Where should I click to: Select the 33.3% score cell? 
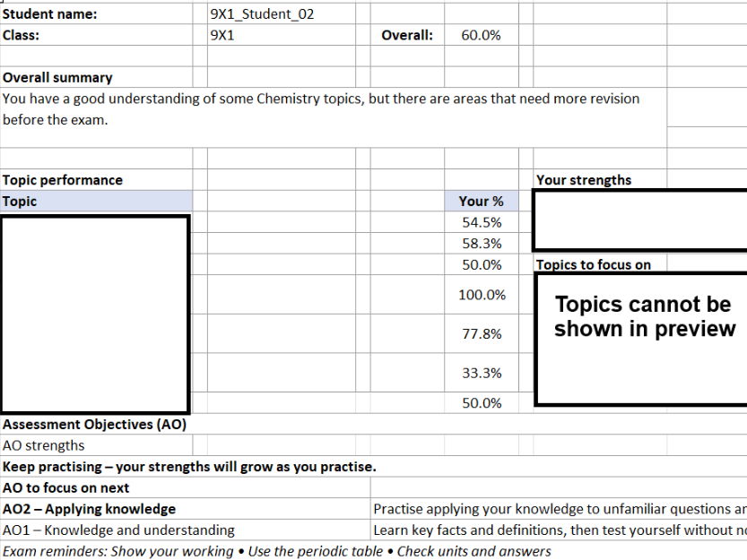tap(483, 373)
